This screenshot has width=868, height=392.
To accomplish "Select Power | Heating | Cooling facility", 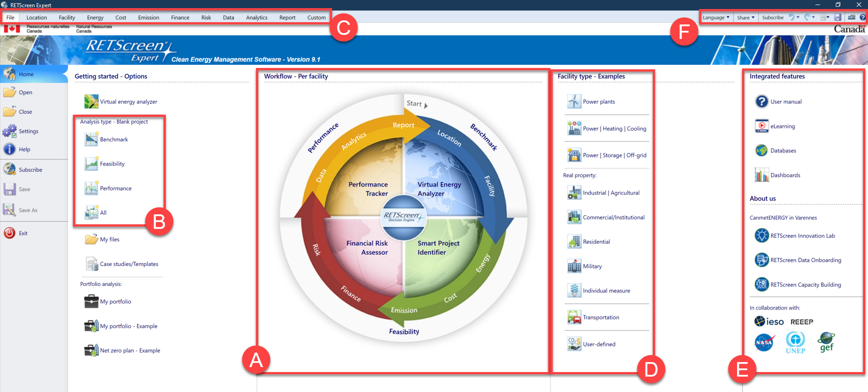I will pyautogui.click(x=607, y=128).
